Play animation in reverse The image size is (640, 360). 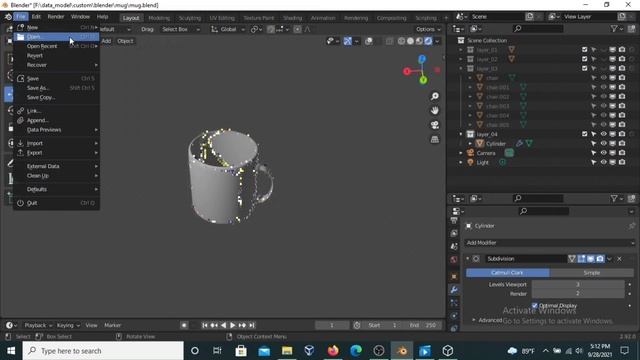pos(223,325)
